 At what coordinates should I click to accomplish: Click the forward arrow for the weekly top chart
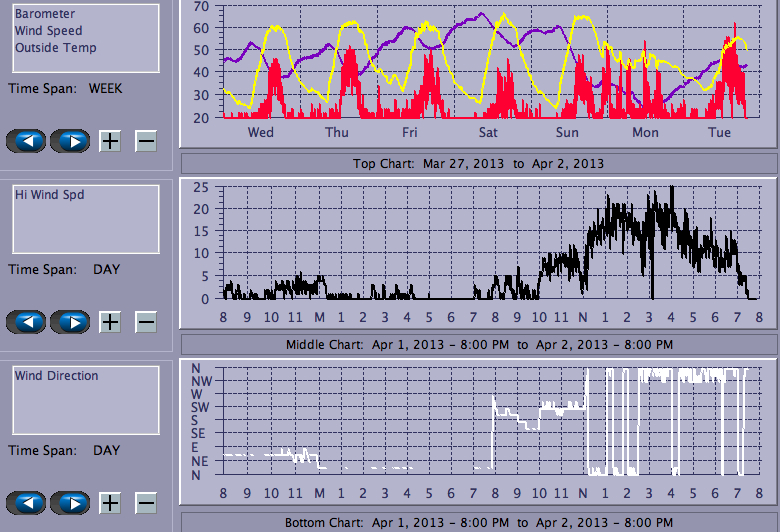70,141
